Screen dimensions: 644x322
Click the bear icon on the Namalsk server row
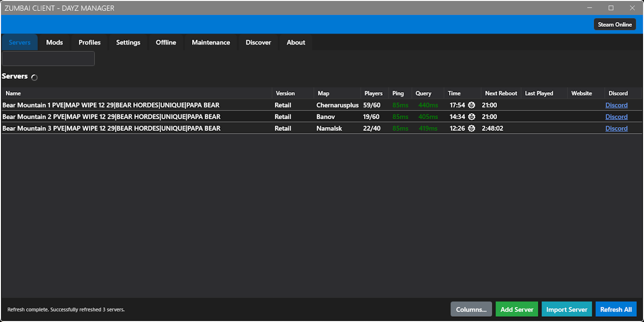coord(471,128)
